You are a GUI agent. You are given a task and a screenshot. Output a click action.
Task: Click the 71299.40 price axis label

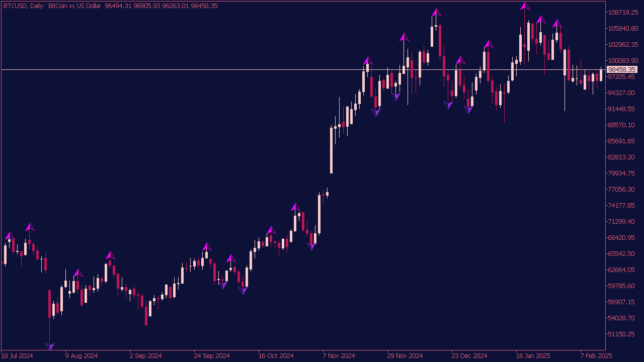[x=622, y=221]
